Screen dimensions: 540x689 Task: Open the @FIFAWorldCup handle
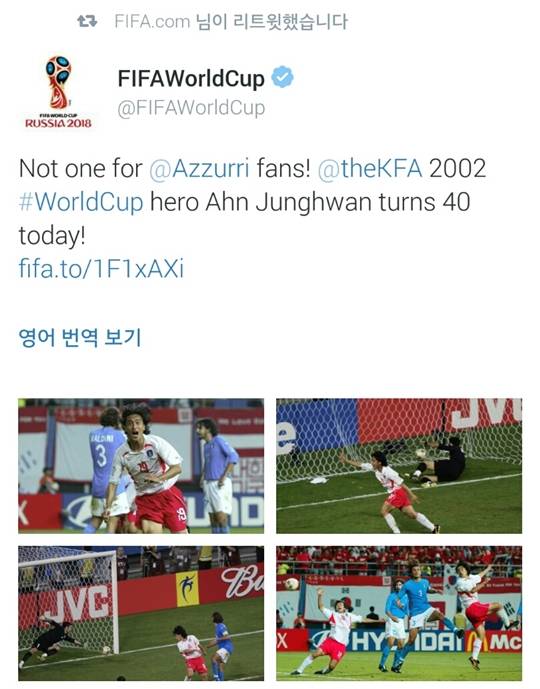(191, 108)
